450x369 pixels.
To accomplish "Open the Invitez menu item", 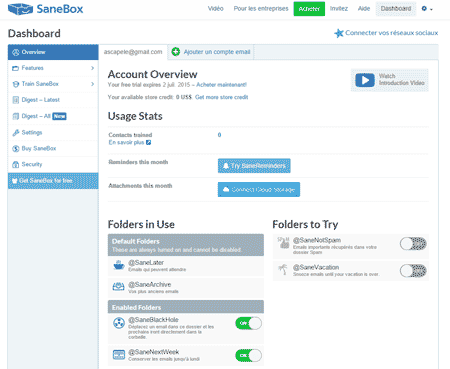I will (339, 9).
